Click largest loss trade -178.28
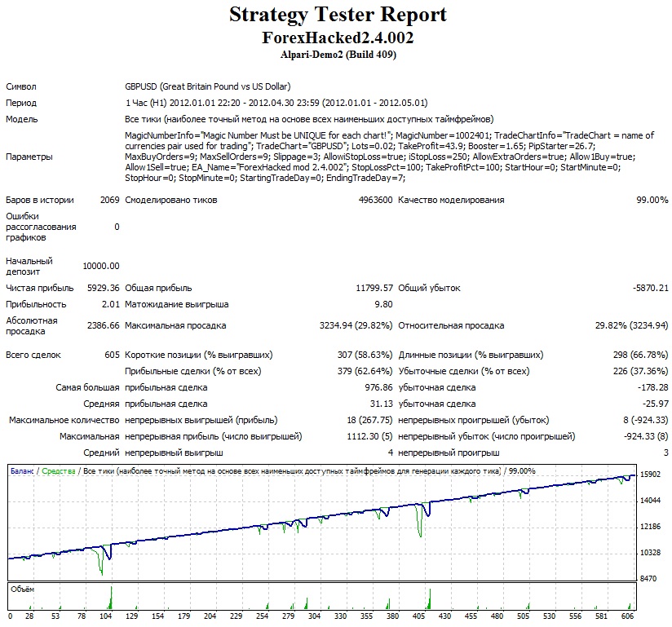Image resolution: width=672 pixels, height=627 pixels. [653, 388]
